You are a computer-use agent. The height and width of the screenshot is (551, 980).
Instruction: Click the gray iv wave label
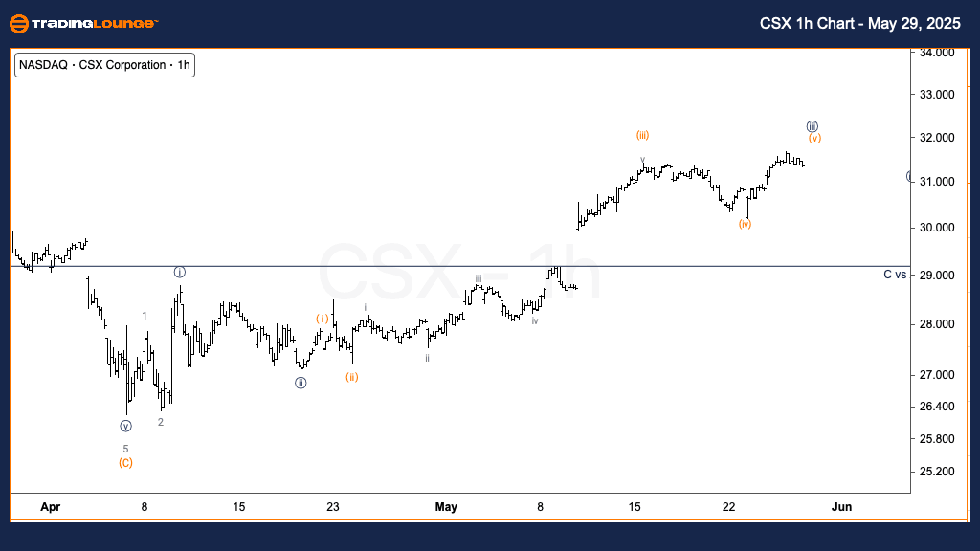point(535,321)
